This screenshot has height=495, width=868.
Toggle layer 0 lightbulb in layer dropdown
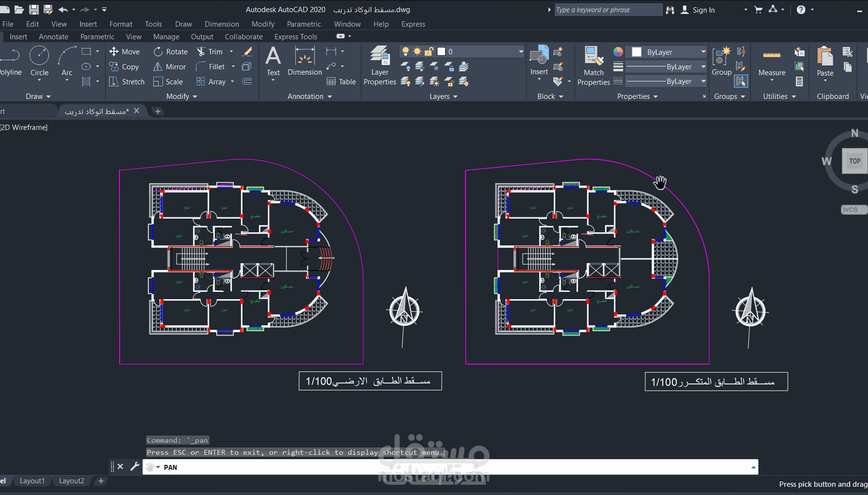(x=405, y=51)
